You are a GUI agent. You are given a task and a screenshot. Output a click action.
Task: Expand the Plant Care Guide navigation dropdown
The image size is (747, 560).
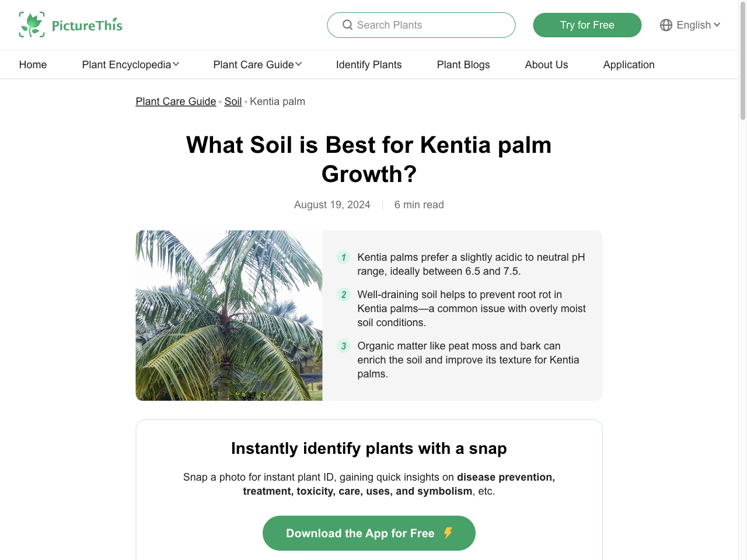[257, 65]
